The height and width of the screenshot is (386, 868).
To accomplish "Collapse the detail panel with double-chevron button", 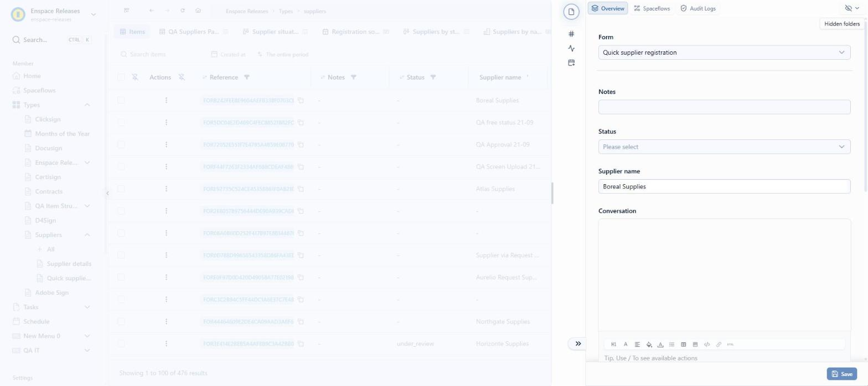I will pyautogui.click(x=578, y=343).
